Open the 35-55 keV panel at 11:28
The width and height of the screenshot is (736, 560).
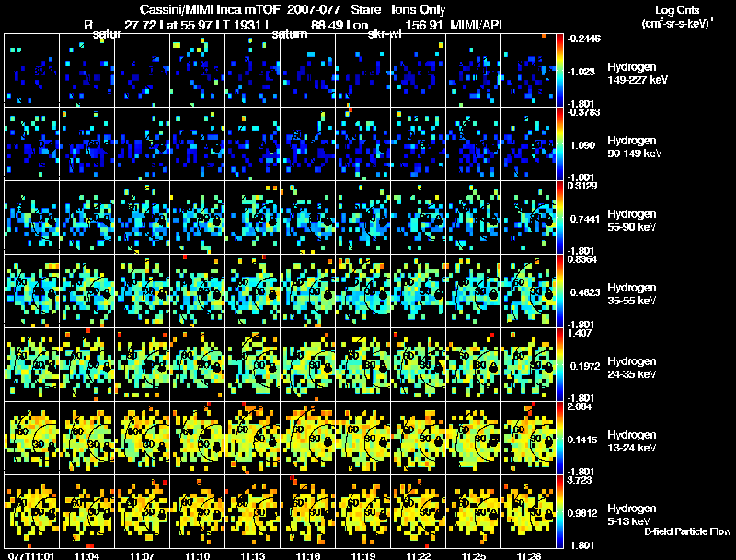tap(528, 291)
